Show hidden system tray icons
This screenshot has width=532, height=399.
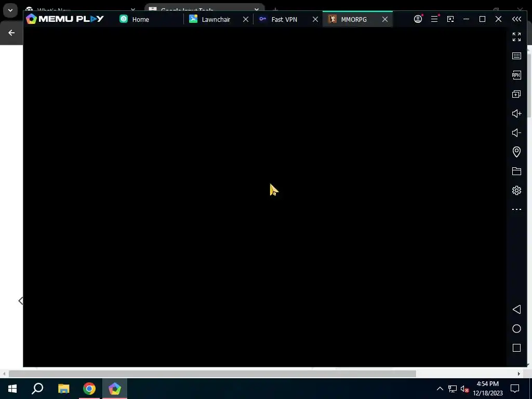pos(440,389)
